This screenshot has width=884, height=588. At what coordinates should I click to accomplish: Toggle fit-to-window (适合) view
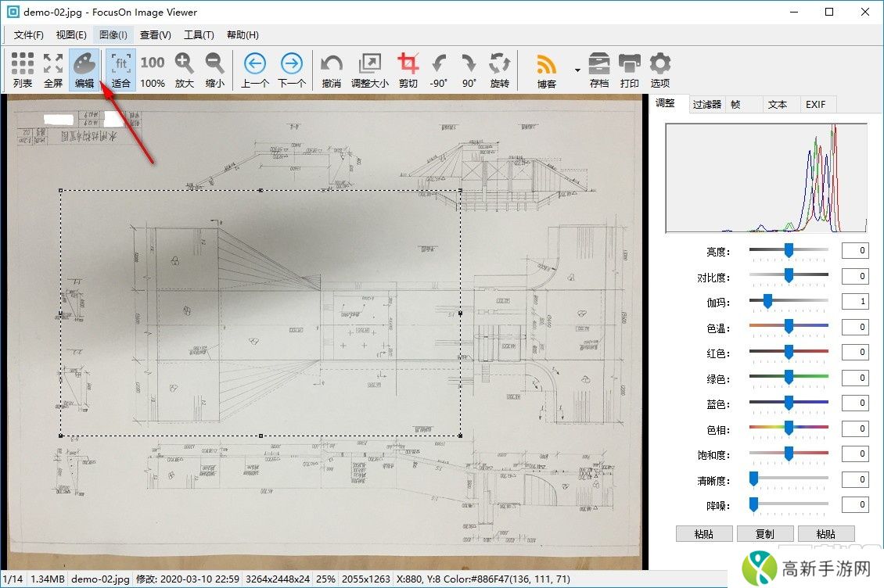[x=121, y=70]
